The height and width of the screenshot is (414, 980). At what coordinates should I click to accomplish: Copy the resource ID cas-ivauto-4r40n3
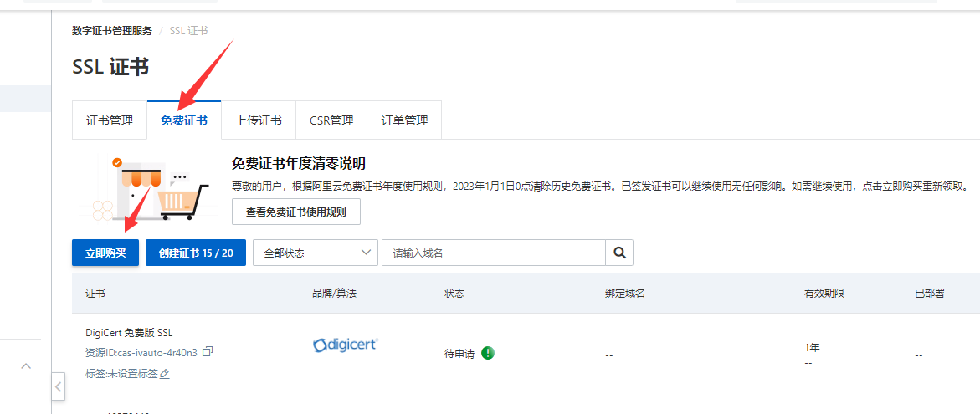pos(208,351)
